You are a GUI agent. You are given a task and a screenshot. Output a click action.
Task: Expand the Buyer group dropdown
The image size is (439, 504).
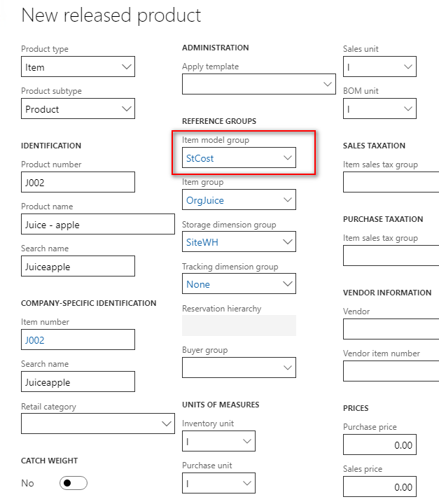pyautogui.click(x=287, y=367)
